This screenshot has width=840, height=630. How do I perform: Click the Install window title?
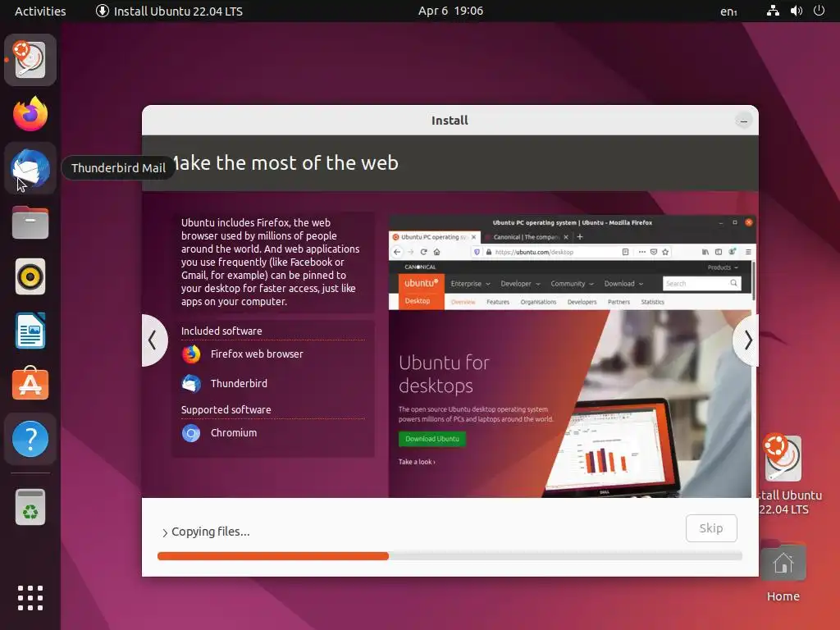click(x=450, y=121)
